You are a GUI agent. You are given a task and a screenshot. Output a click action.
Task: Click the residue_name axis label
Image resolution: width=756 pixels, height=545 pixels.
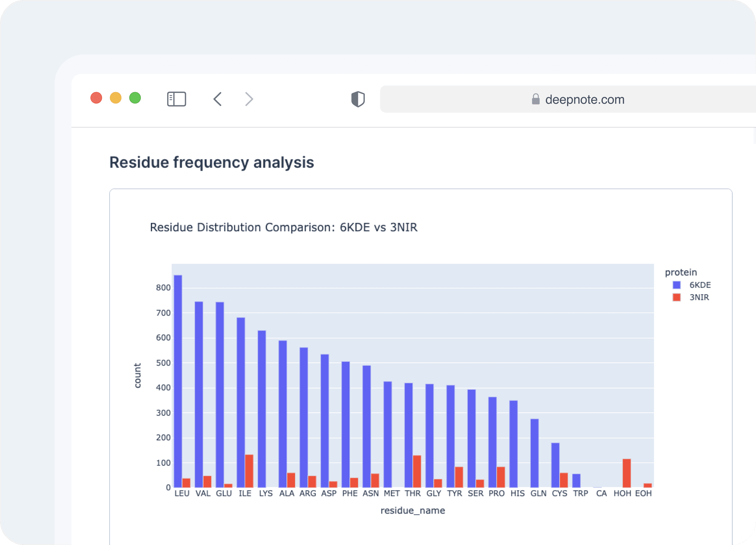coord(412,510)
